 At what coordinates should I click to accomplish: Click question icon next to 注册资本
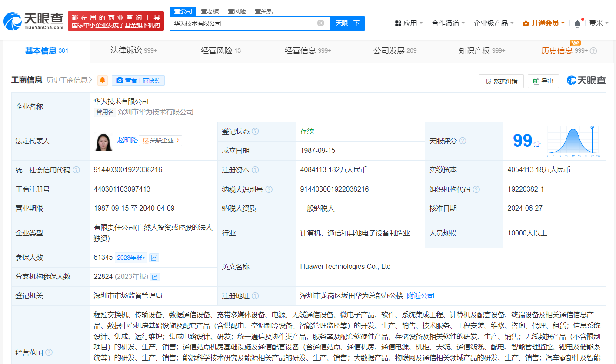click(255, 170)
